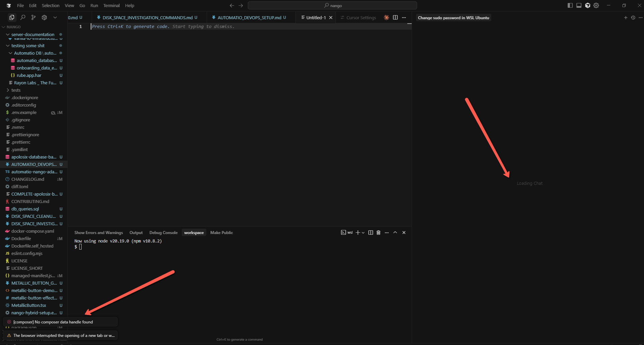The width and height of the screenshot is (644, 345).
Task: Open the Source Control view icon
Action: (x=33, y=18)
